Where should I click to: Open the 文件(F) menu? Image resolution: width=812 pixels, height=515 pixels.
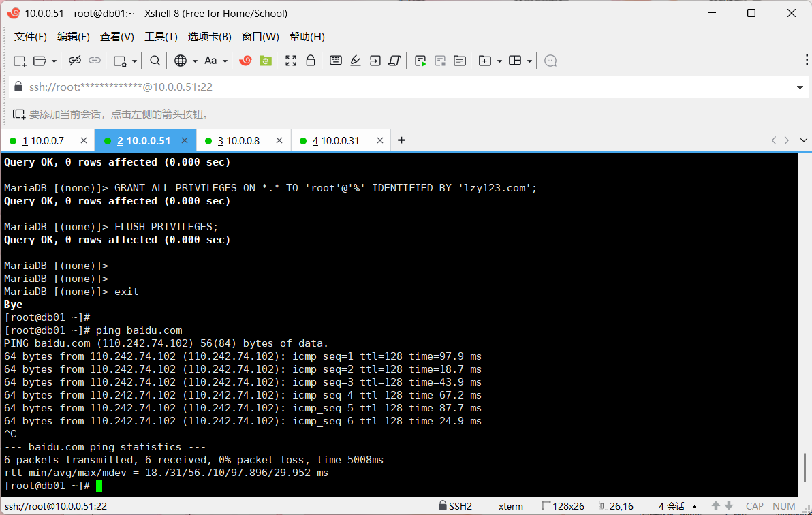(x=31, y=37)
